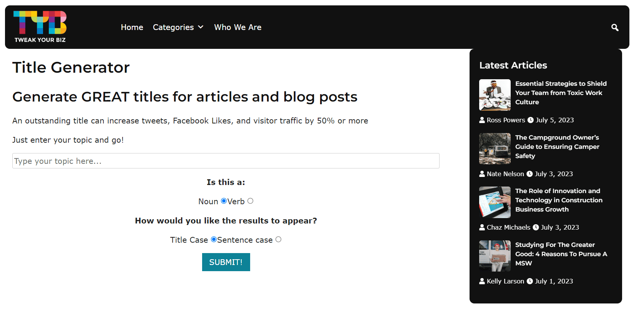The width and height of the screenshot is (644, 320).
Task: Click the Tweak Your Biz logo
Action: pyautogui.click(x=40, y=27)
